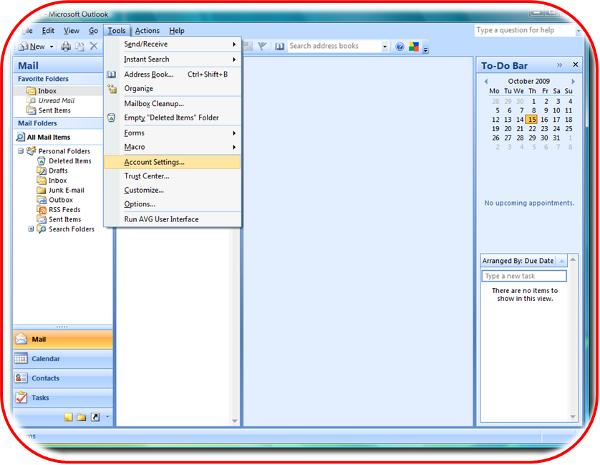Open the RSS Feeds folder
The height and width of the screenshot is (465, 600).
coord(64,210)
